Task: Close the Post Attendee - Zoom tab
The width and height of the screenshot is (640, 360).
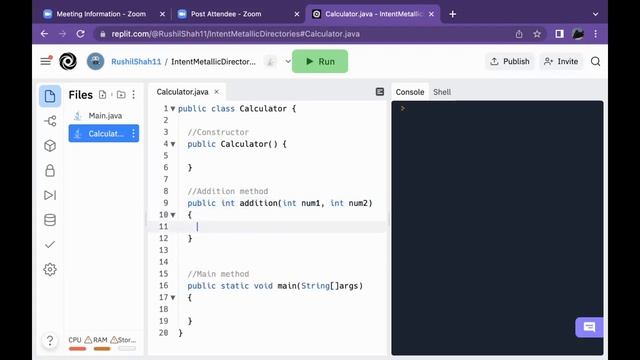Action: click(297, 14)
